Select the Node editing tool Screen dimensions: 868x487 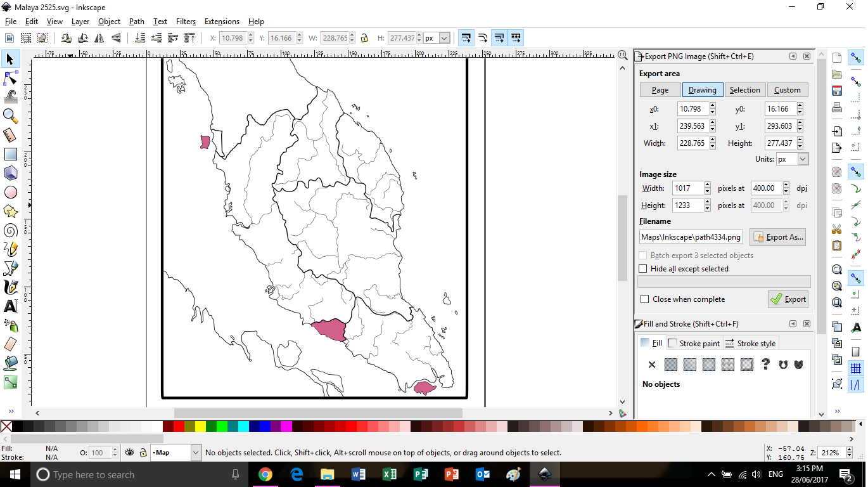click(10, 78)
